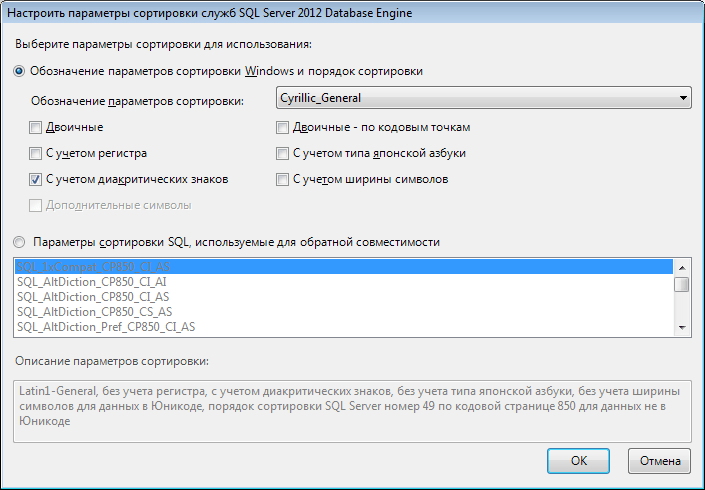Select the SQL backward-compatibility collation radio button
The height and width of the screenshot is (490, 705).
[x=20, y=242]
